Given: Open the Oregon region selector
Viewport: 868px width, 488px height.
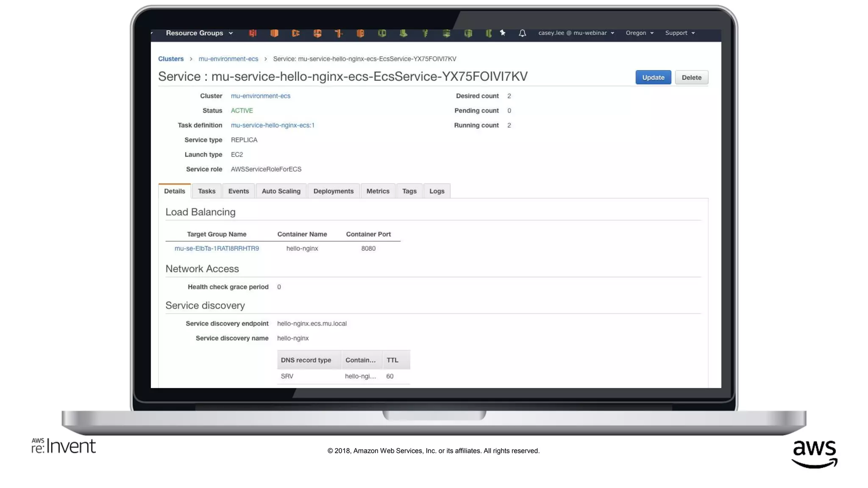Looking at the screenshot, I should pyautogui.click(x=639, y=33).
